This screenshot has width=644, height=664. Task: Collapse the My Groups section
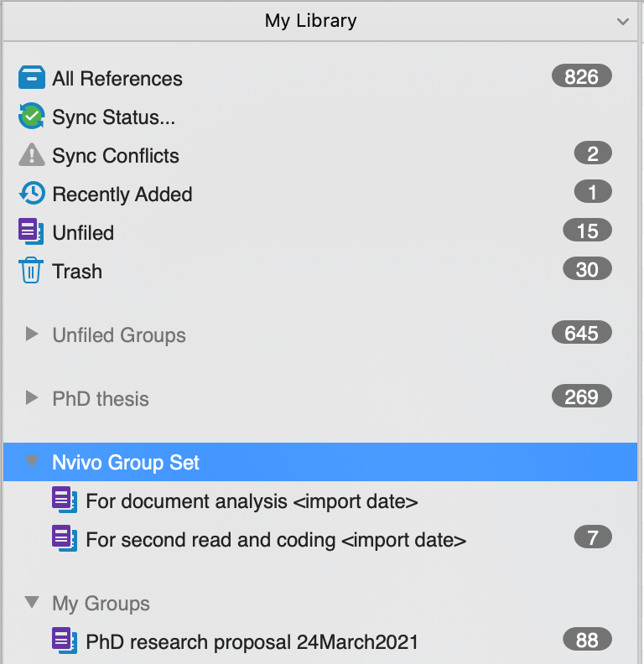pyautogui.click(x=32, y=602)
